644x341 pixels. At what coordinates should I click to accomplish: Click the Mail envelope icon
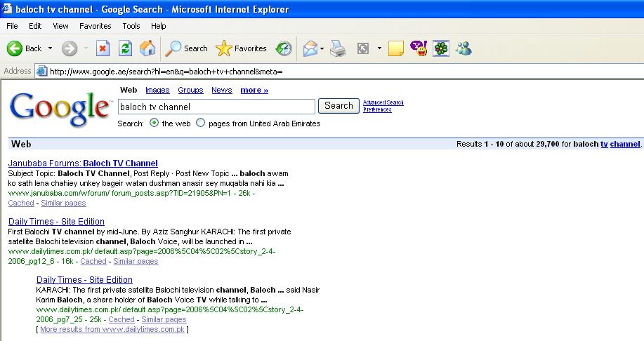(x=310, y=49)
